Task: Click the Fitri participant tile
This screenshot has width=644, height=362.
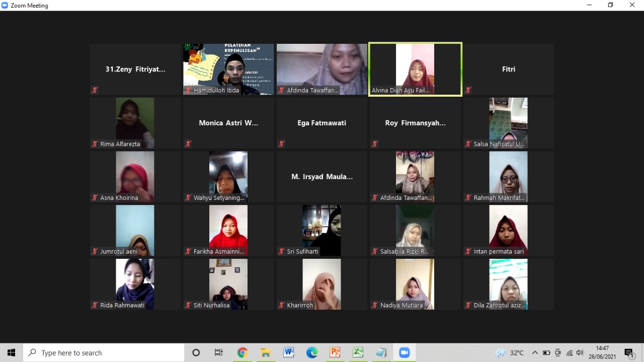Action: tap(509, 69)
